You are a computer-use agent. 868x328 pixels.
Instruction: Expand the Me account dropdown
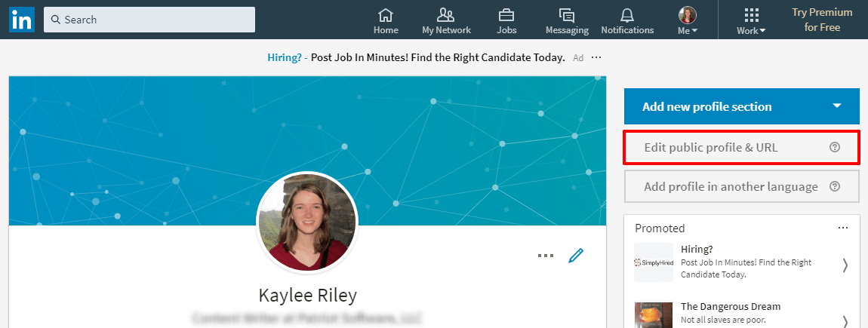(x=688, y=20)
